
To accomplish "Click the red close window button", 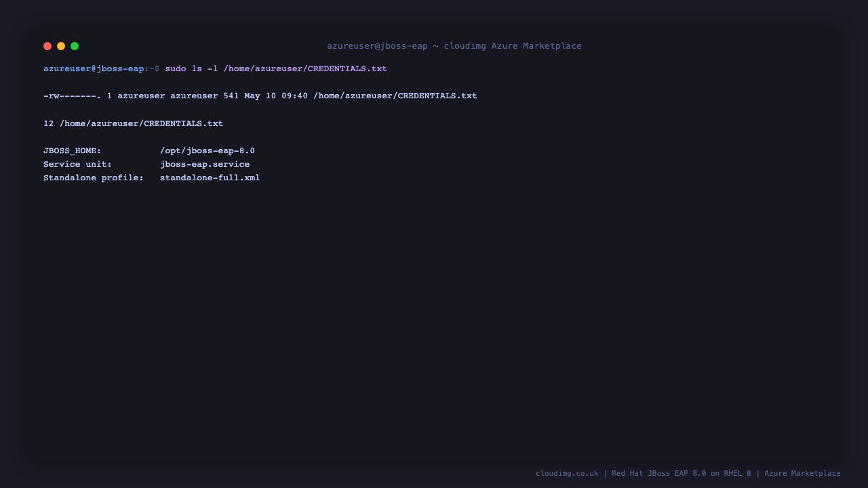I will tap(47, 46).
